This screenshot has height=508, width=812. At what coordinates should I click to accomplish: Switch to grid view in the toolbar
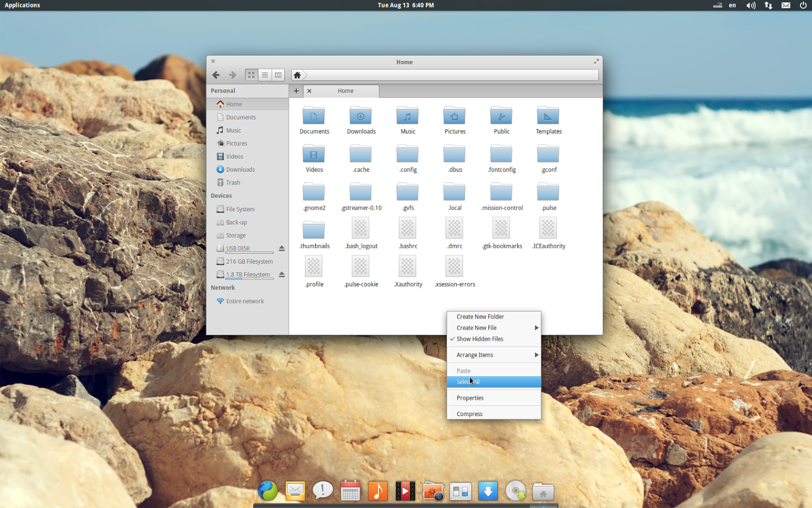coord(251,75)
